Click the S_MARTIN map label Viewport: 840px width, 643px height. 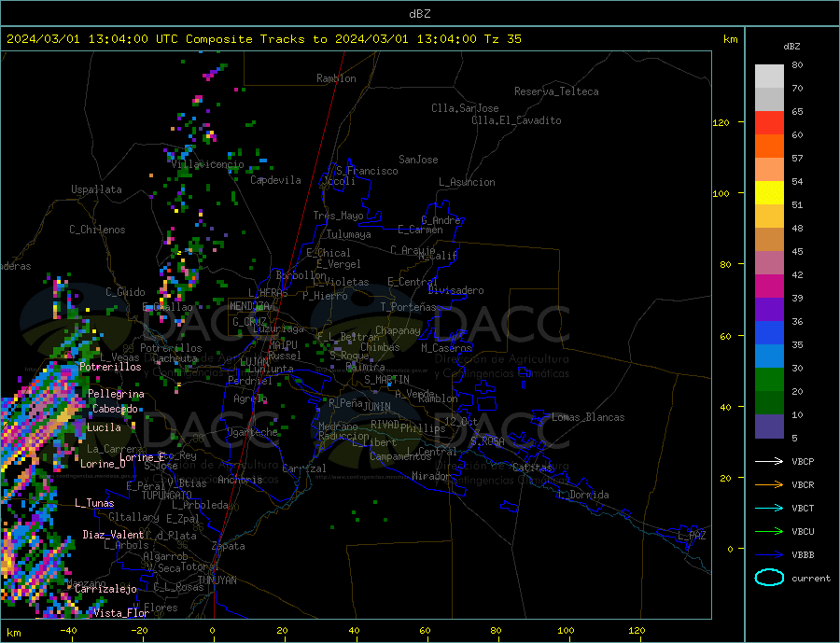point(386,380)
